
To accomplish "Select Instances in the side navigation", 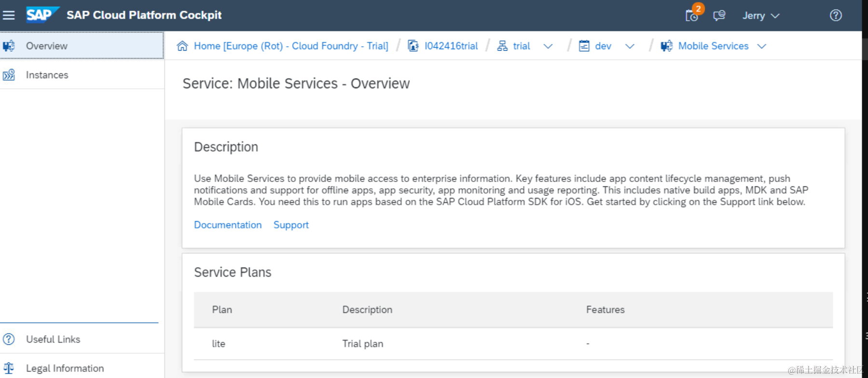I will coord(47,75).
